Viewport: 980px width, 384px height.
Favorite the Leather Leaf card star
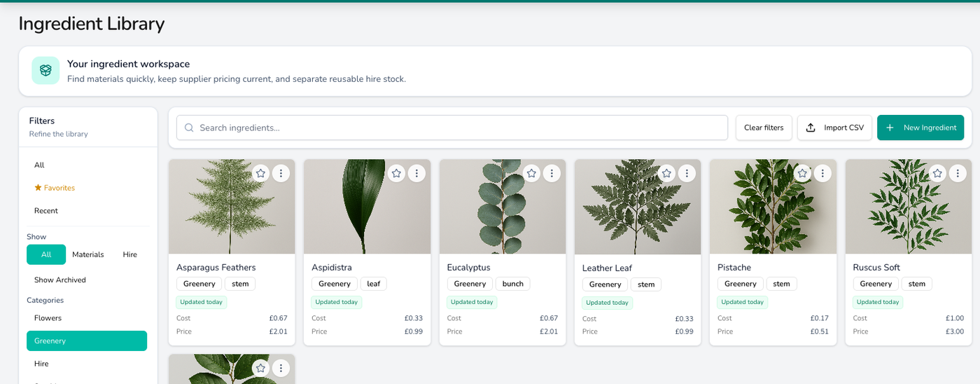(x=667, y=173)
